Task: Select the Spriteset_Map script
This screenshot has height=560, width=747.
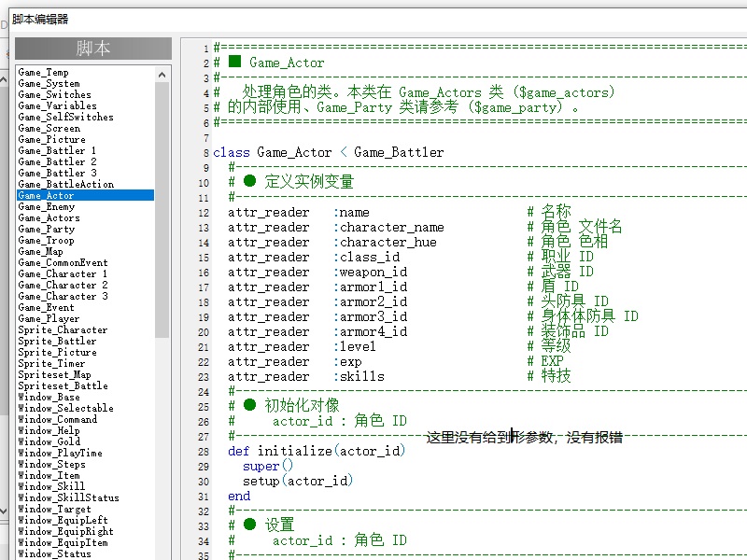Action: (x=54, y=374)
